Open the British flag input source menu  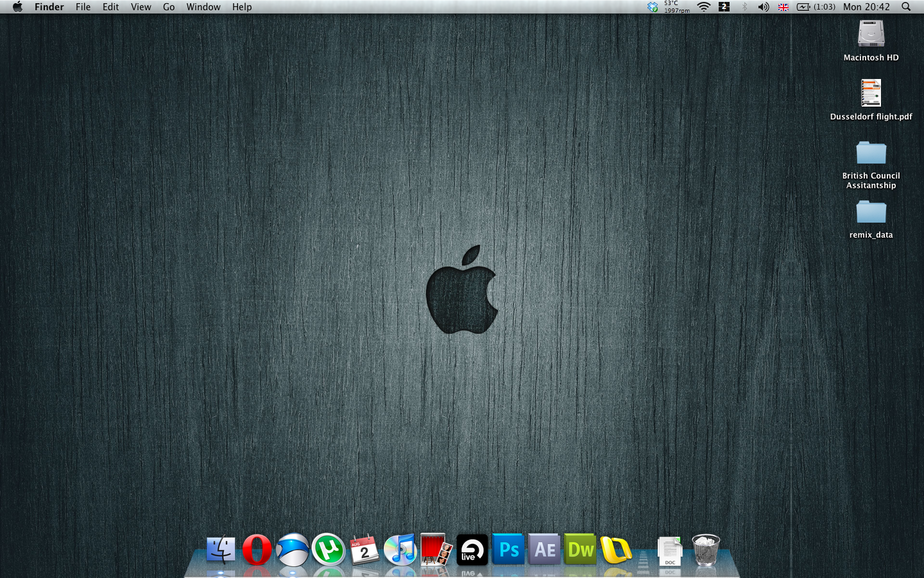783,7
